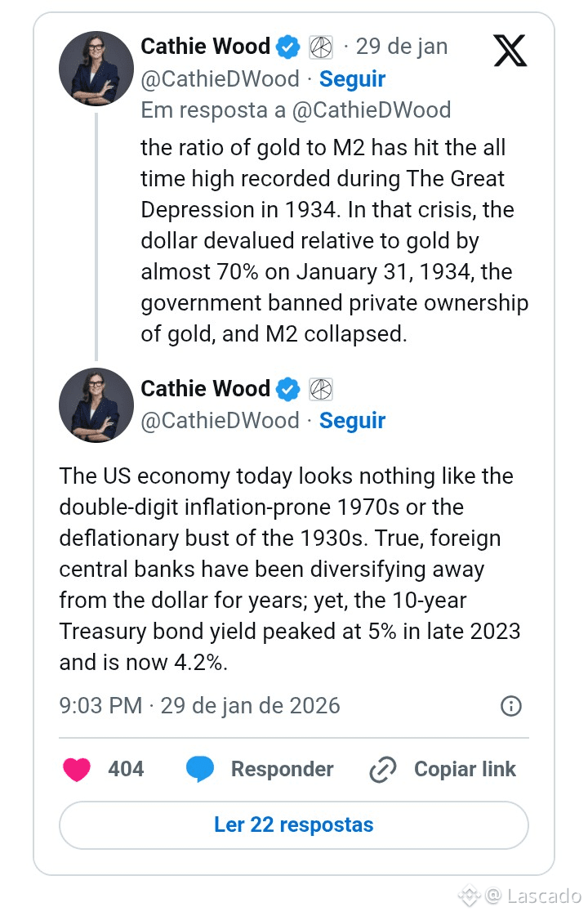
Task: Click the verified badge on the first tweet
Action: [x=287, y=47]
